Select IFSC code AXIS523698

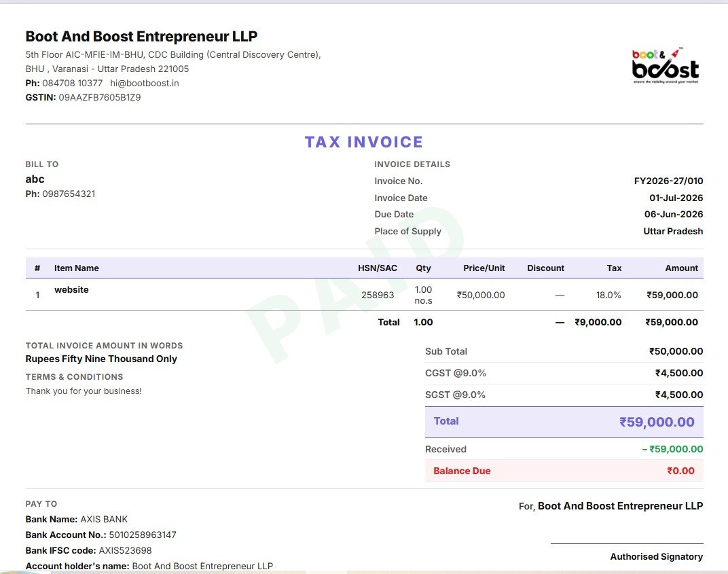click(x=126, y=550)
